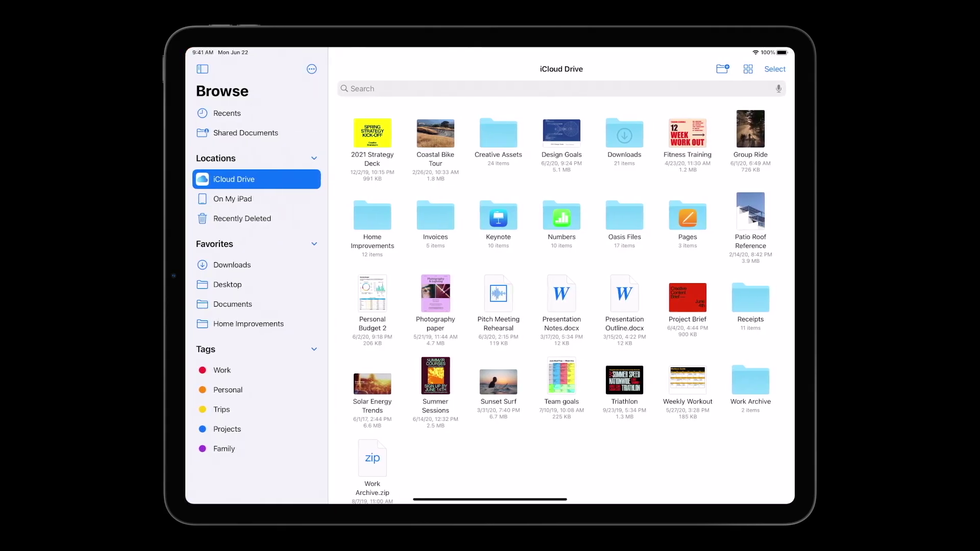Screen dimensions: 980x551
Task: Toggle the sidebar visibility icon
Action: pos(202,69)
